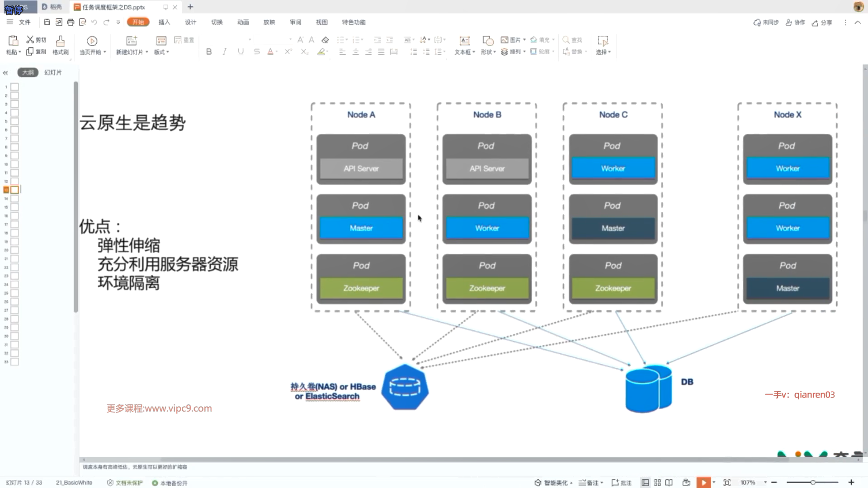Click the Share (分享) button

tap(822, 23)
